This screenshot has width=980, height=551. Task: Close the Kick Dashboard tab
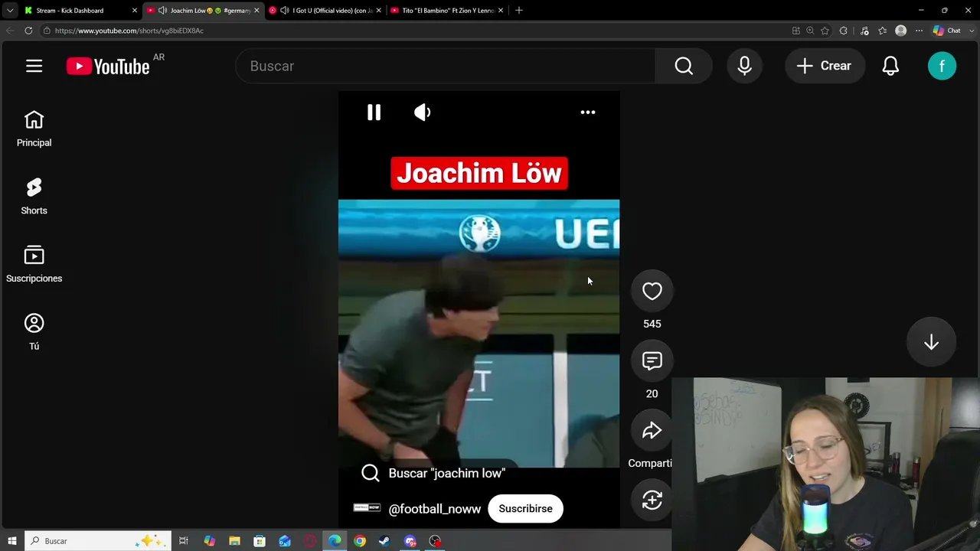click(135, 11)
